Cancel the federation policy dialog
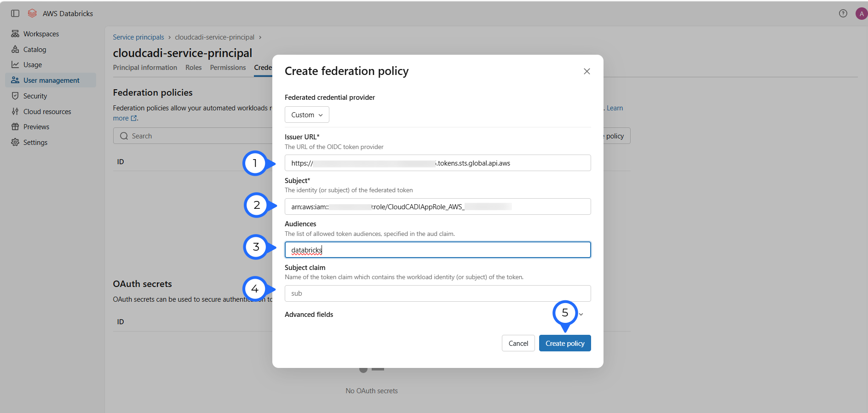The image size is (868, 413). (x=518, y=343)
